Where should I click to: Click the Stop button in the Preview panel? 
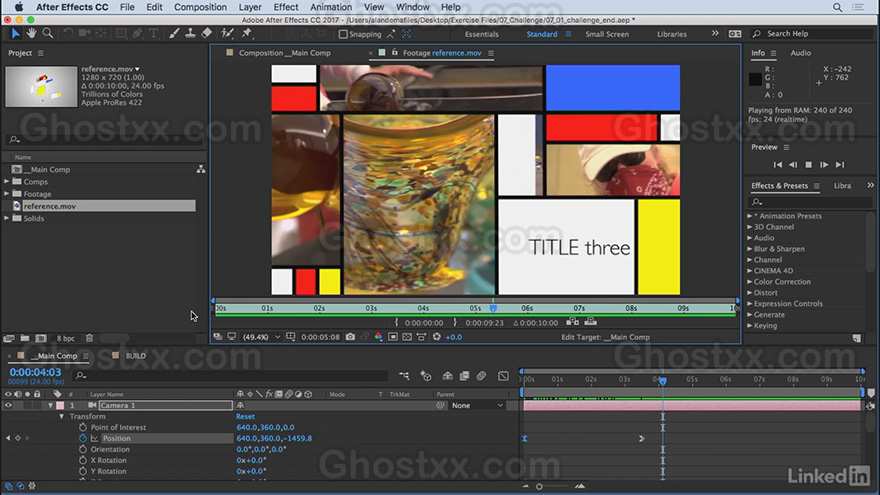(809, 164)
